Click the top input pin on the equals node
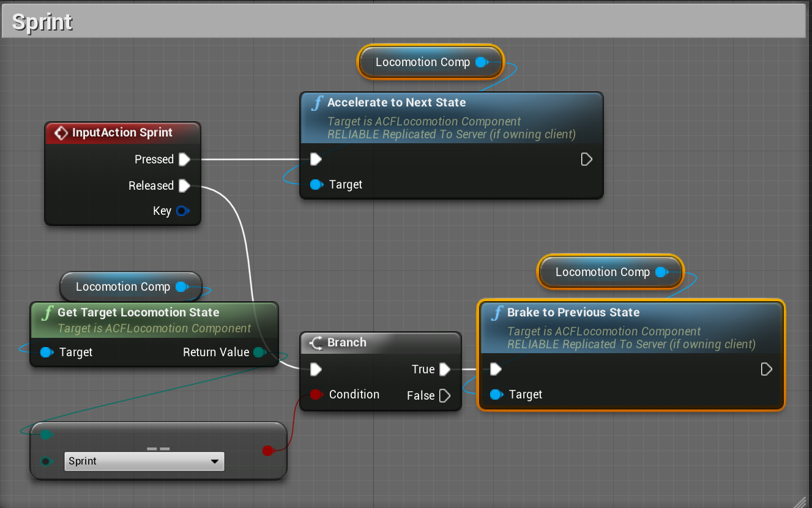The height and width of the screenshot is (508, 812). [46, 435]
